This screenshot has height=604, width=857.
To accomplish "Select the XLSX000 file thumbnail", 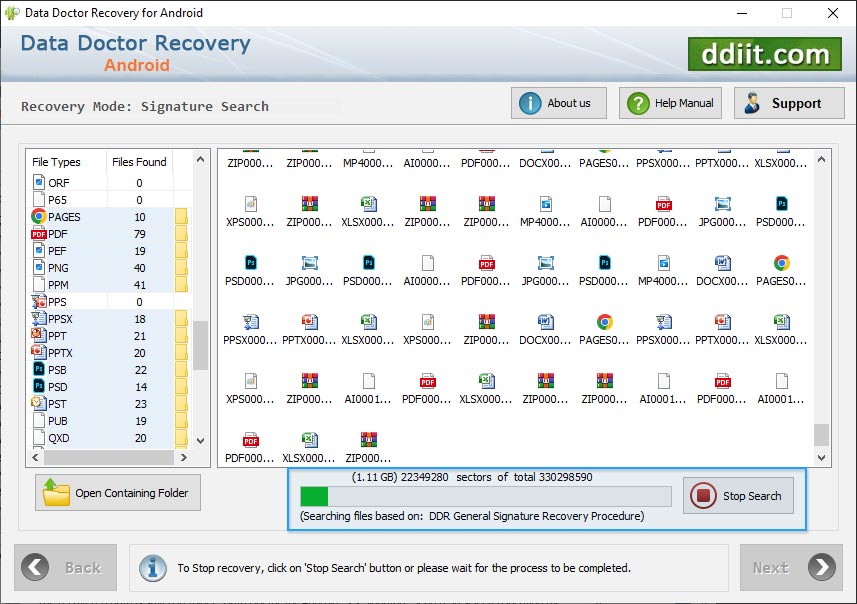I will (368, 205).
